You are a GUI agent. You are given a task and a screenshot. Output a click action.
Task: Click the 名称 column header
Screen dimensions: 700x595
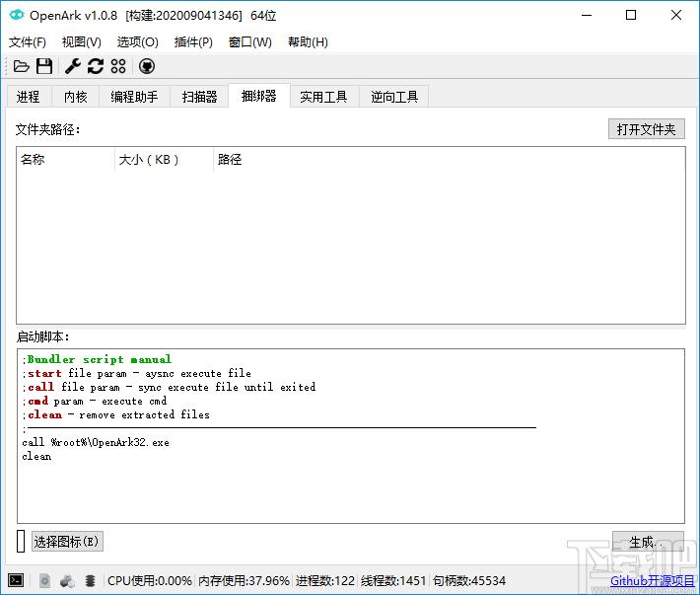coord(66,159)
